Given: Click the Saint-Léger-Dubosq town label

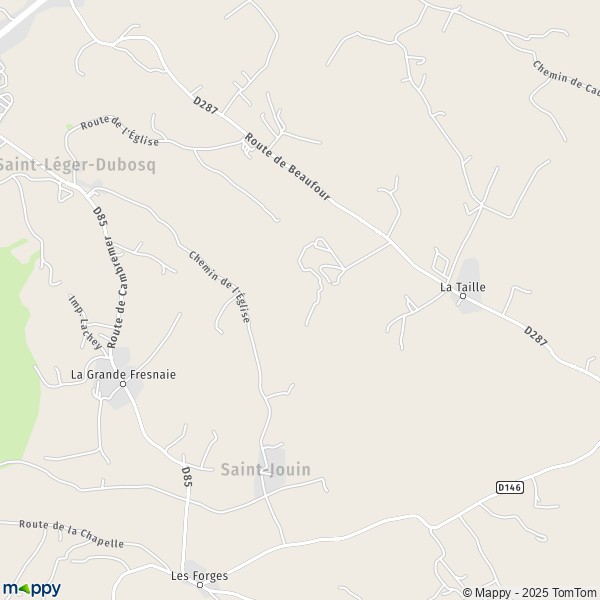Looking at the screenshot, I should coord(77,165).
